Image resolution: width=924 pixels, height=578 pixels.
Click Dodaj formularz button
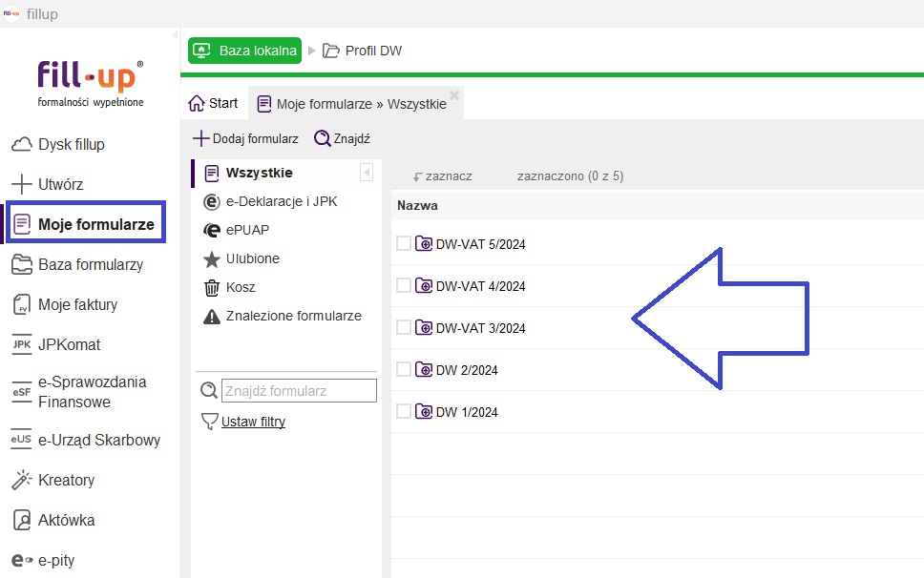[x=245, y=138]
